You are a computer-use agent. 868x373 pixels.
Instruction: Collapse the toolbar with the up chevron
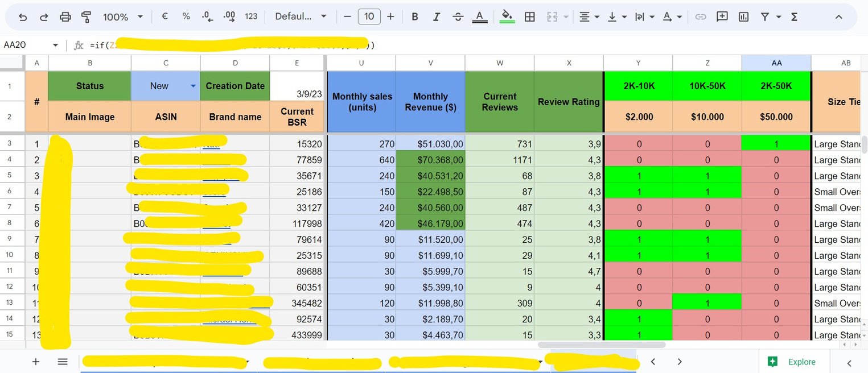[838, 16]
